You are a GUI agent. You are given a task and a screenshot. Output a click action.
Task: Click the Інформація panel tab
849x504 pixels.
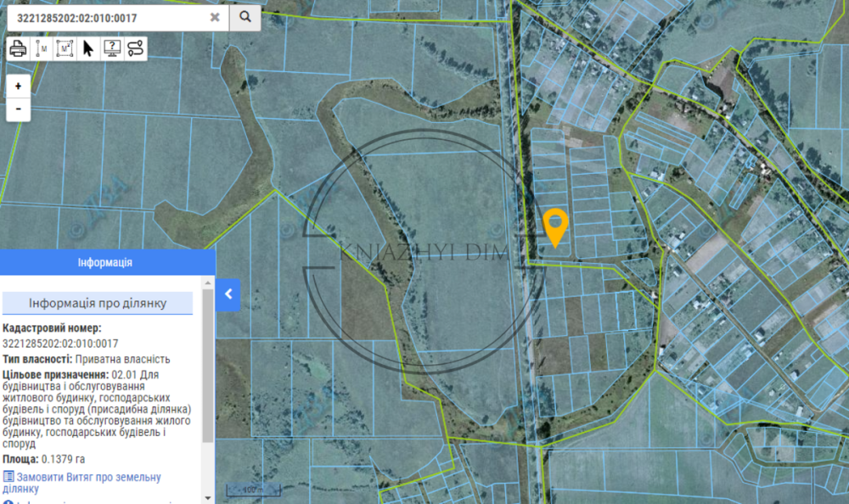104,263
